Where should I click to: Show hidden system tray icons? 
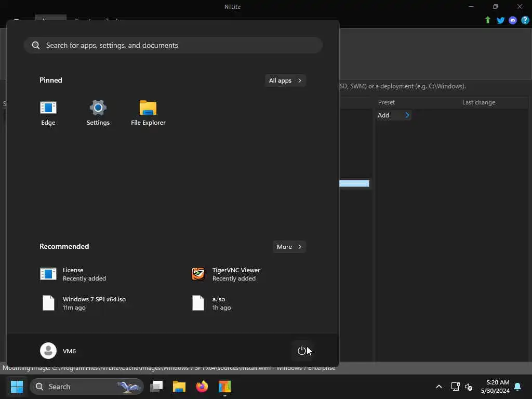pos(438,387)
